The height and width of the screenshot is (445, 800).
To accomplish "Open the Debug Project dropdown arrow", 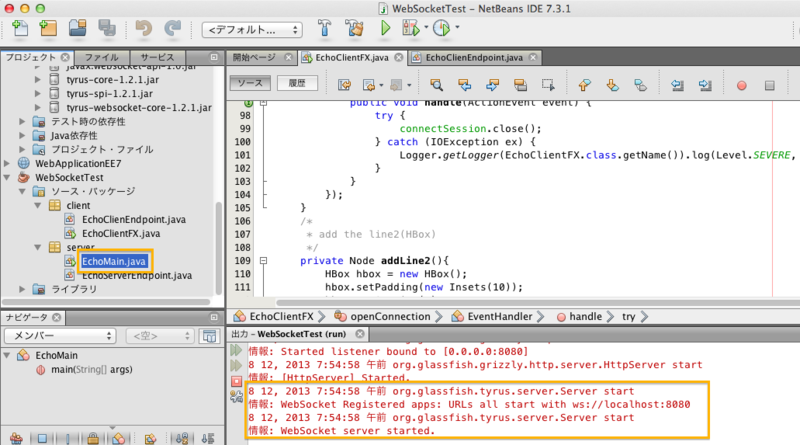I will [x=427, y=27].
